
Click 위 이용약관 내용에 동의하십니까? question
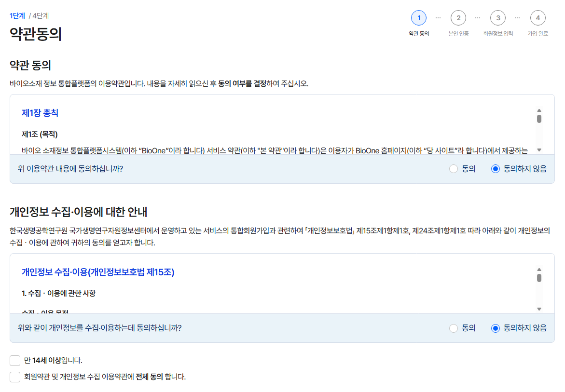click(x=70, y=169)
